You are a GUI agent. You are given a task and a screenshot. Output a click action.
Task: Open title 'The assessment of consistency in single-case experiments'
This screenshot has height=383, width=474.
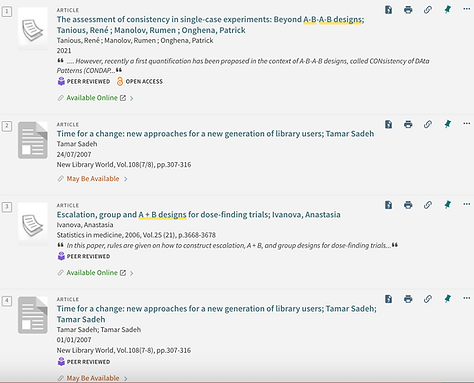coord(210,25)
